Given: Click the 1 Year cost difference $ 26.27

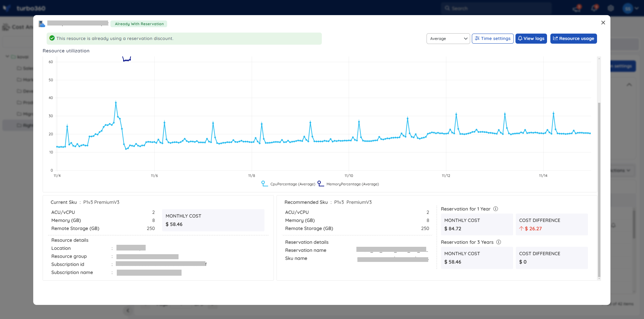Looking at the screenshot, I should (x=533, y=229).
